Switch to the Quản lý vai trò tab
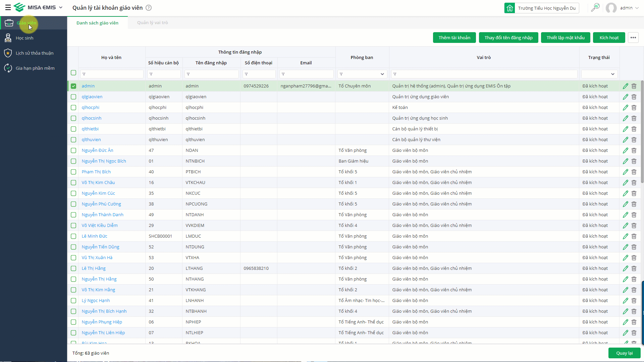The height and width of the screenshot is (362, 644). [x=152, y=23]
